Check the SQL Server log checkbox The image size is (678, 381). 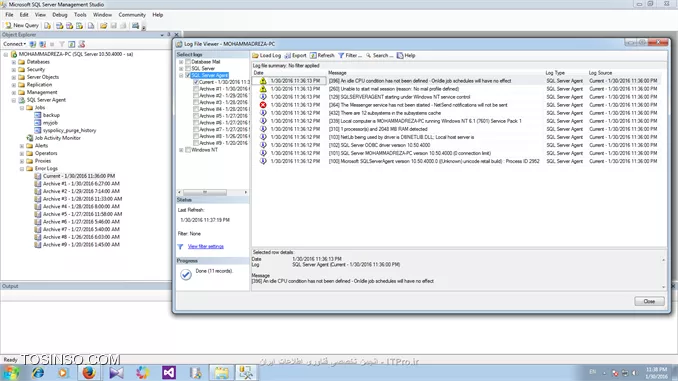pos(188,68)
